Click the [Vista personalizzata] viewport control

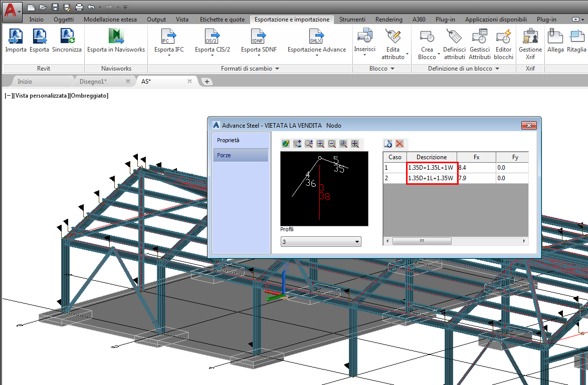[41, 96]
